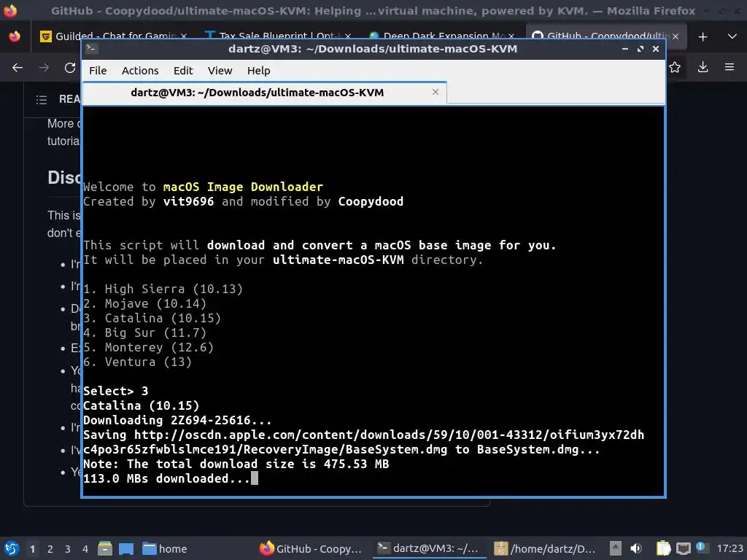The image size is (747, 560).
Task: Click the '113.0 MBs downloaded...' terminal line
Action: point(167,478)
